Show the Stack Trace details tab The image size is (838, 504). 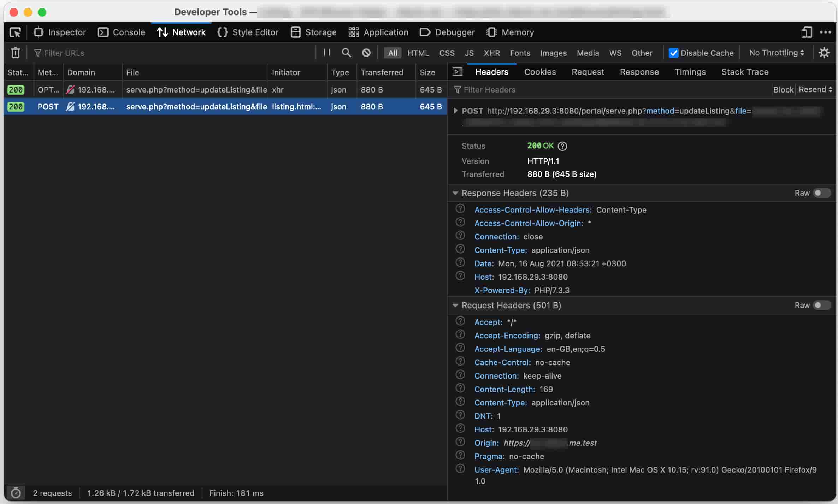tap(745, 72)
